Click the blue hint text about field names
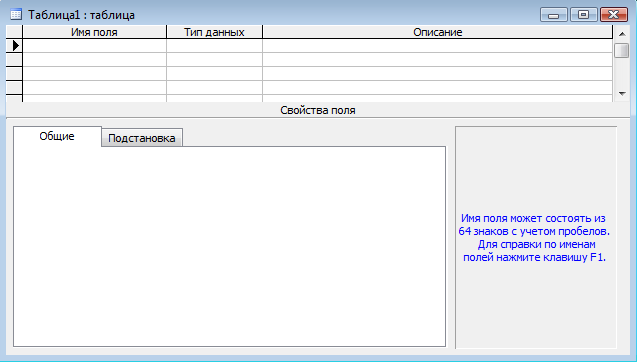The height and width of the screenshot is (362, 637). pyautogui.click(x=534, y=238)
